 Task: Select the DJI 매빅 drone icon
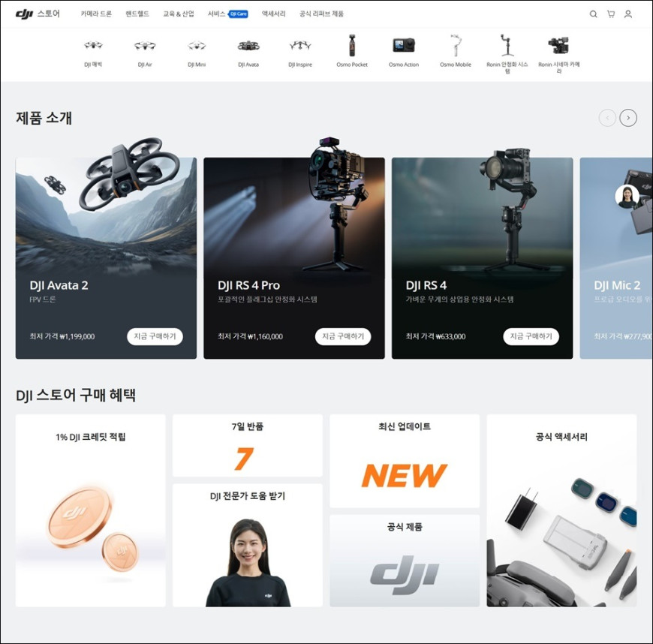point(93,45)
